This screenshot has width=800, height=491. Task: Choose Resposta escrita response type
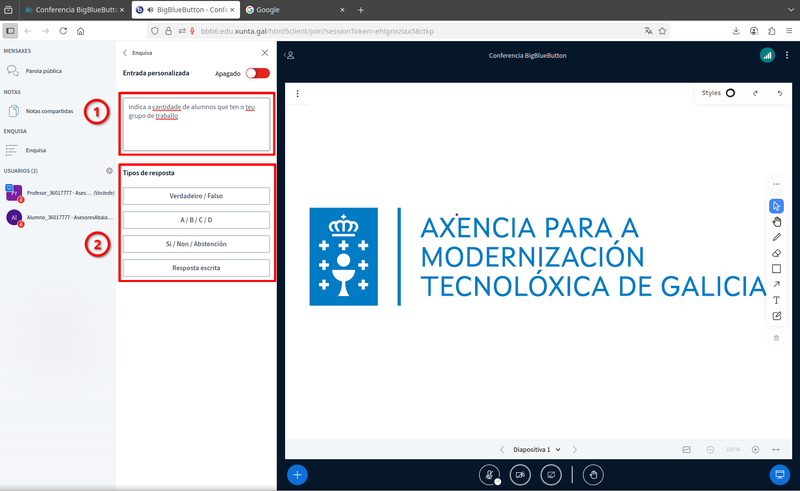(196, 268)
